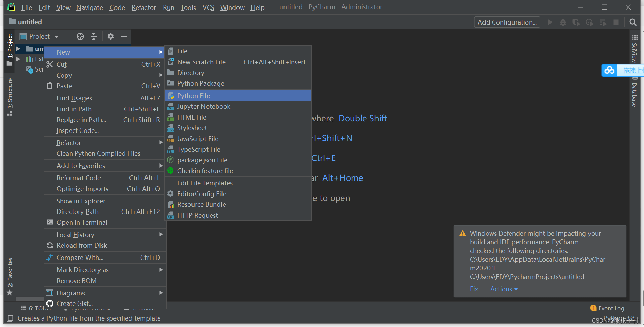The image size is (644, 327).
Task: Select Inspect Code entry
Action: click(105, 130)
